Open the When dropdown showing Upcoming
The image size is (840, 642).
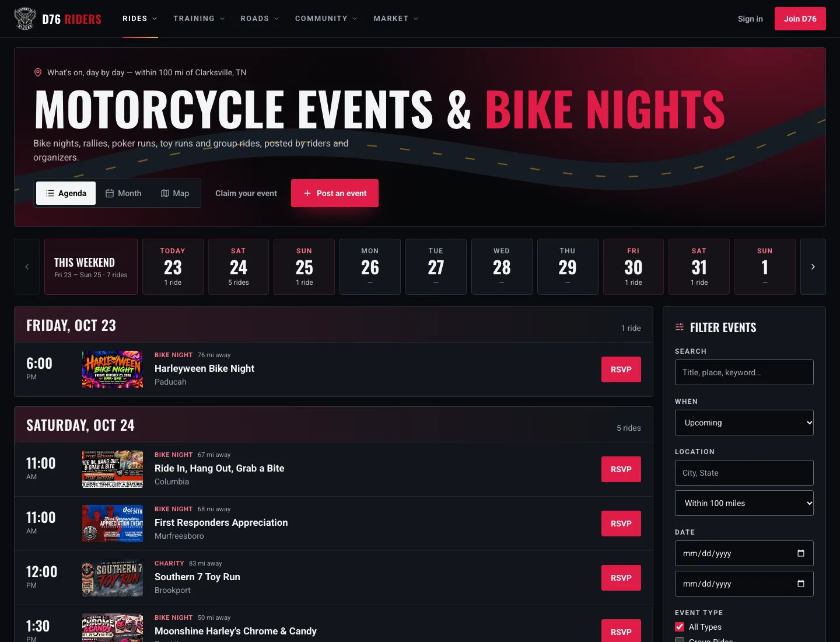pyautogui.click(x=744, y=423)
